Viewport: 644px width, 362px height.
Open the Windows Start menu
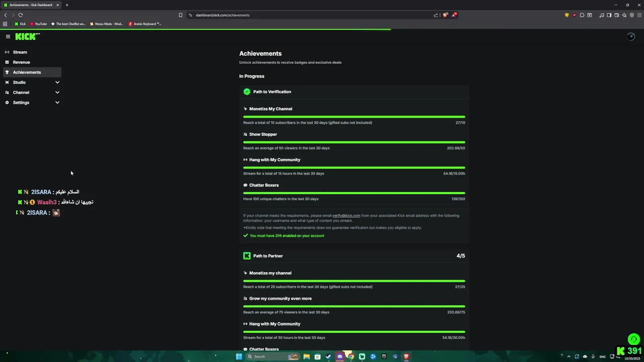point(239,356)
